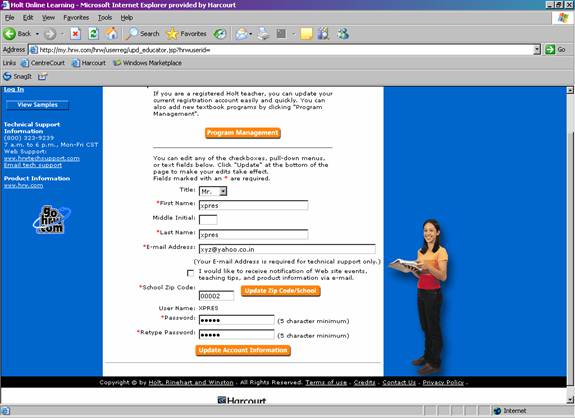The width and height of the screenshot is (575, 418).
Task: Open the Mail button dropdown arrow
Action: (250, 34)
